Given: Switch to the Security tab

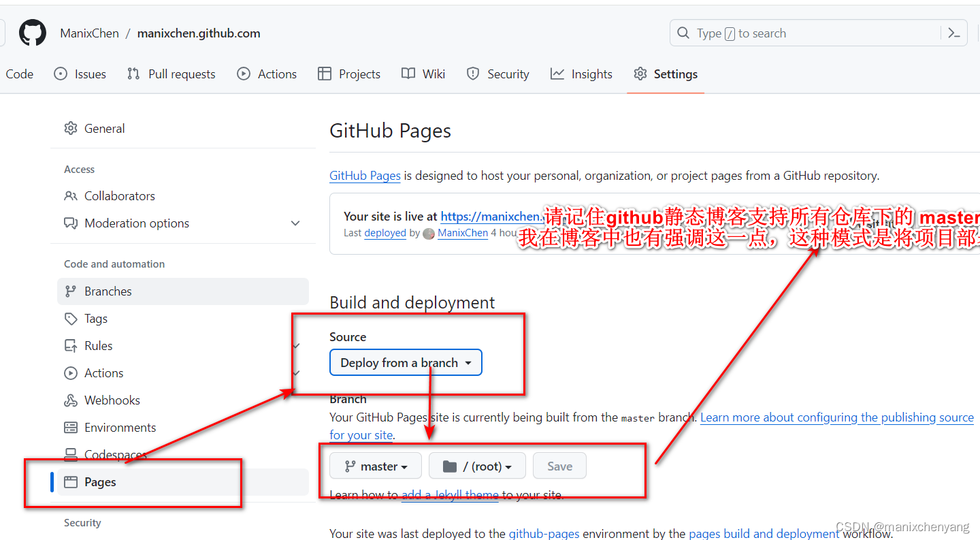Looking at the screenshot, I should [x=497, y=74].
